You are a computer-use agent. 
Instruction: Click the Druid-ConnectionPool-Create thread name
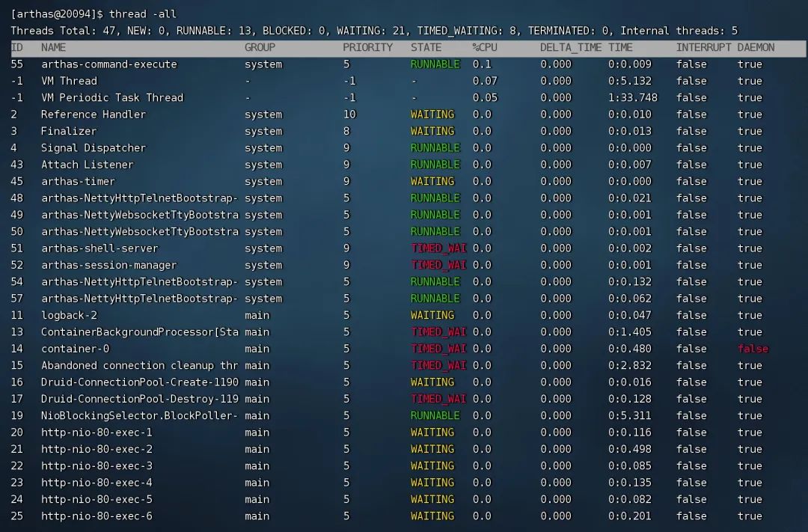(x=139, y=382)
